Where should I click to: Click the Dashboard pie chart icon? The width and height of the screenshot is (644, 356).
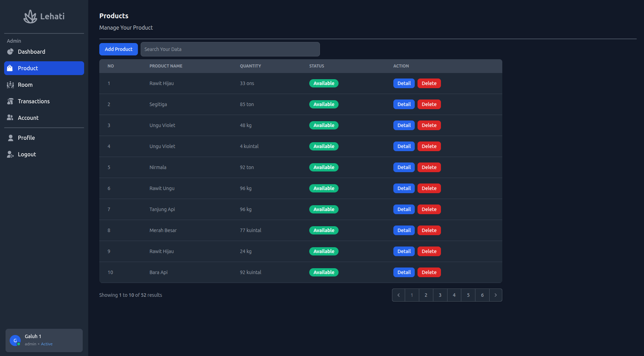click(10, 52)
